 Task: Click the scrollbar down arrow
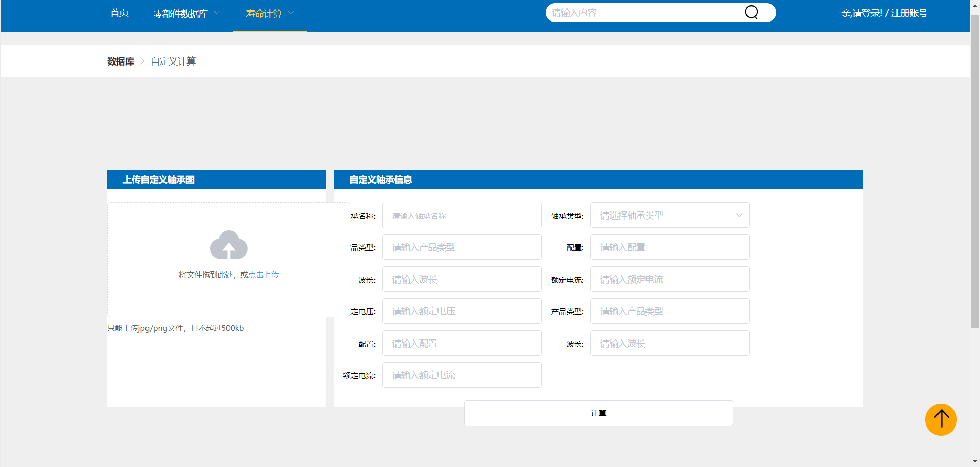[x=975, y=462]
